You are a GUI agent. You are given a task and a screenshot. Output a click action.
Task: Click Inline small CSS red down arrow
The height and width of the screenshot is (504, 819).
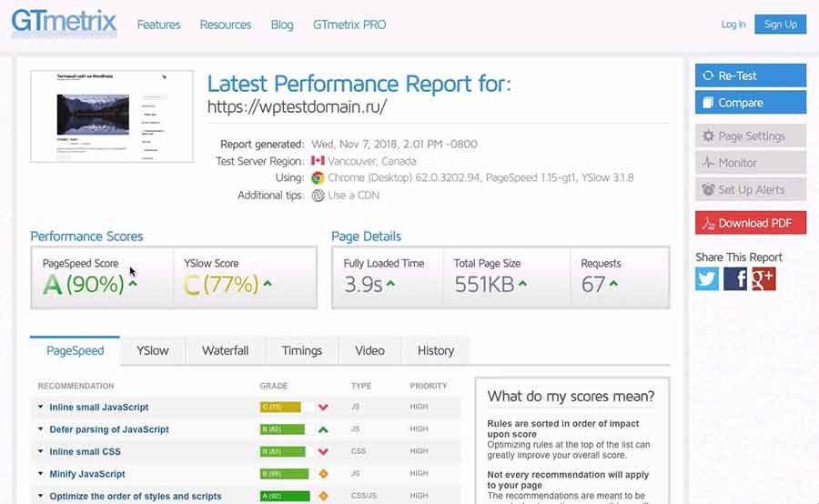(x=323, y=452)
